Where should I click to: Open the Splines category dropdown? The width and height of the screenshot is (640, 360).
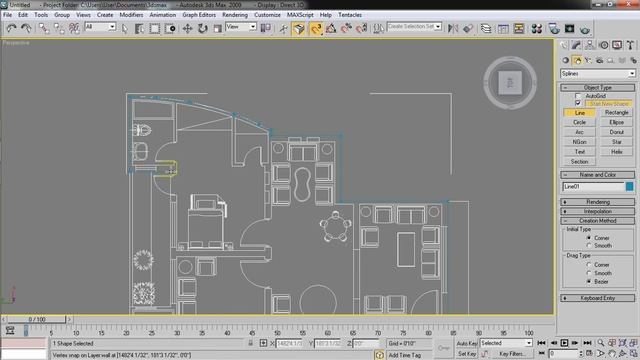coord(598,73)
